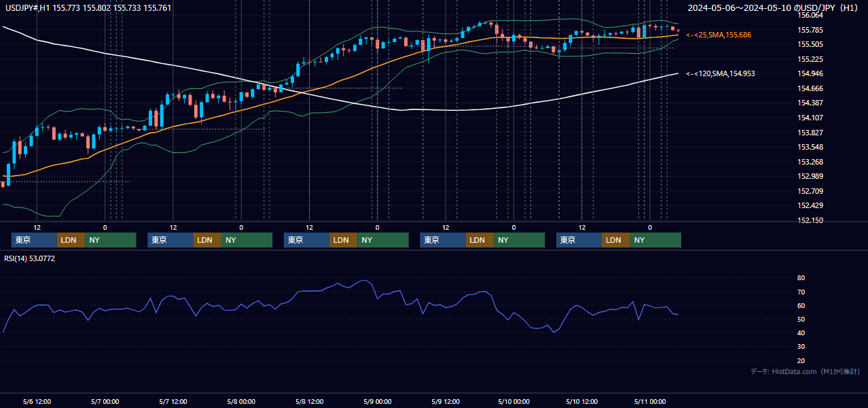Click the RSI scale value 70
This screenshot has width=868, height=408.
pyautogui.click(x=801, y=292)
